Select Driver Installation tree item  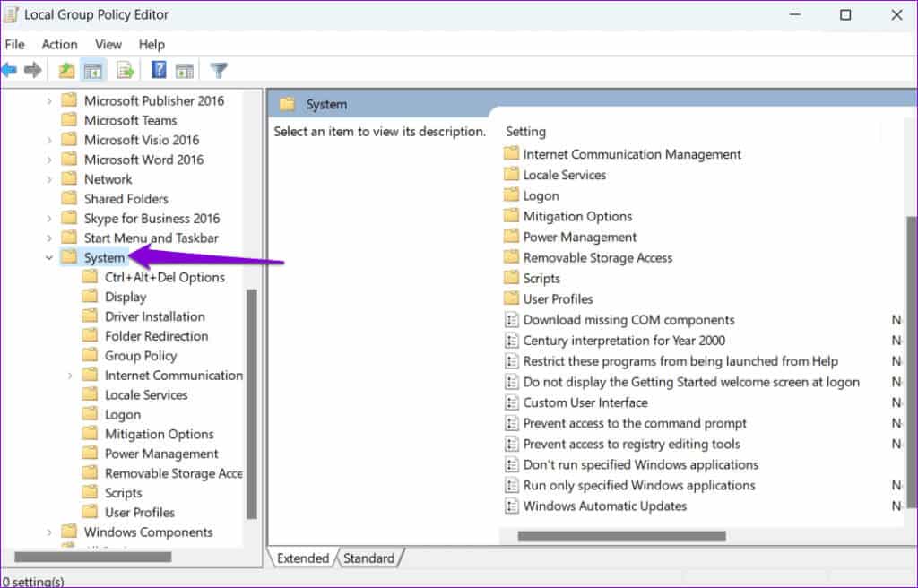tap(154, 316)
